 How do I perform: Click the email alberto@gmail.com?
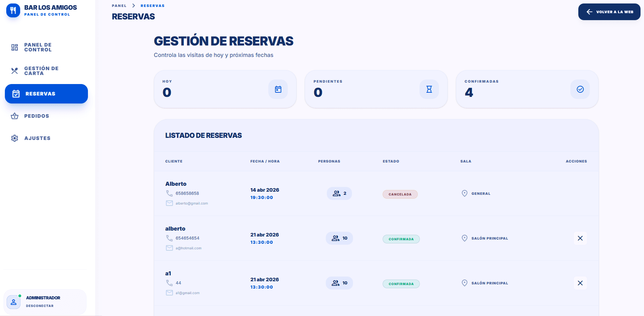tap(191, 203)
